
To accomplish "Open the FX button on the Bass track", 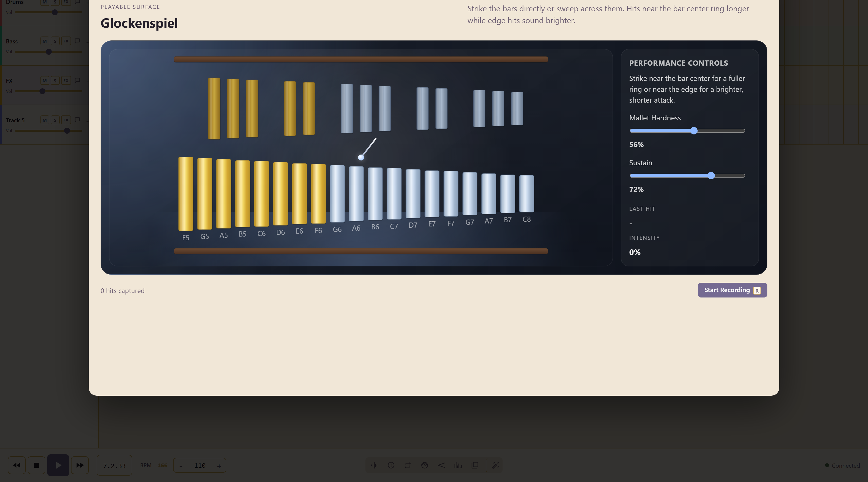I will coord(66,41).
